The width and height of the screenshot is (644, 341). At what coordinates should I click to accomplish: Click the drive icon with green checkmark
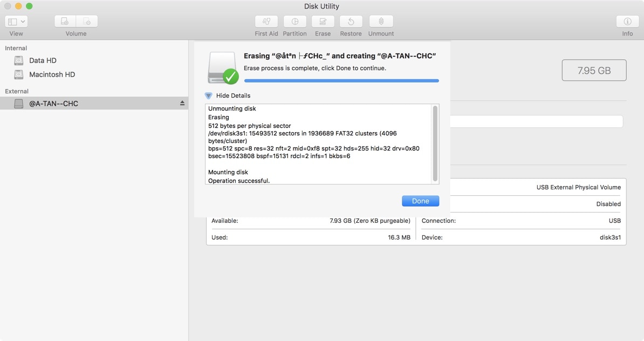click(223, 68)
